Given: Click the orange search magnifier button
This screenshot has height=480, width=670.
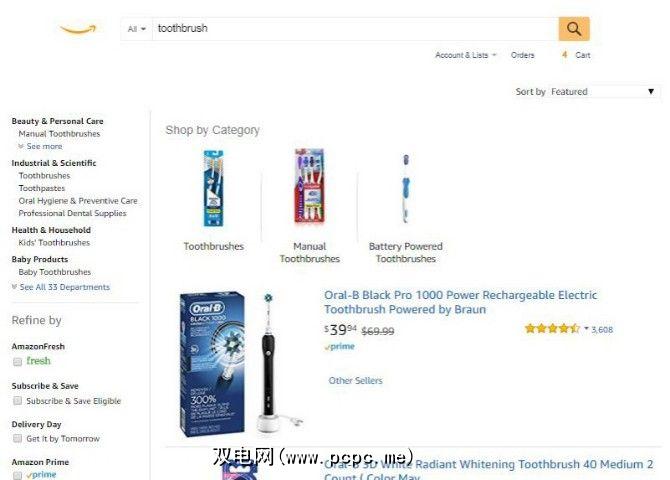Looking at the screenshot, I should 574,29.
